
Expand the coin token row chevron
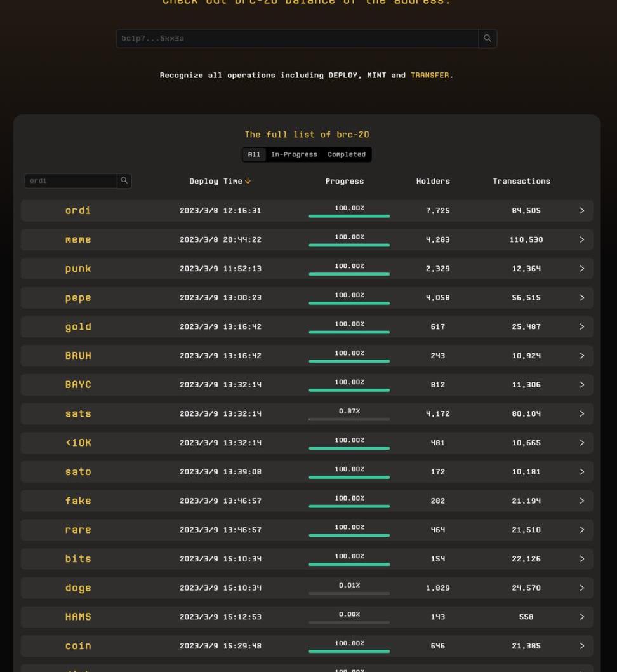click(x=581, y=646)
